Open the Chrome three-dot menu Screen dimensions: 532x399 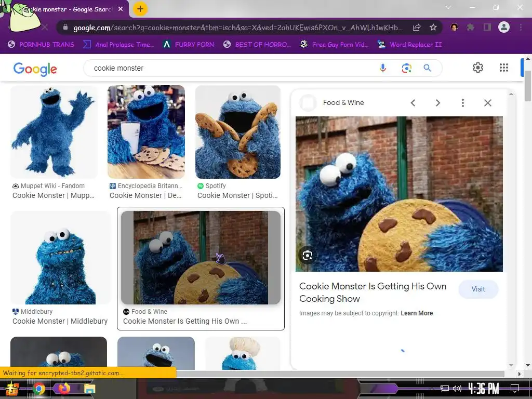521,27
